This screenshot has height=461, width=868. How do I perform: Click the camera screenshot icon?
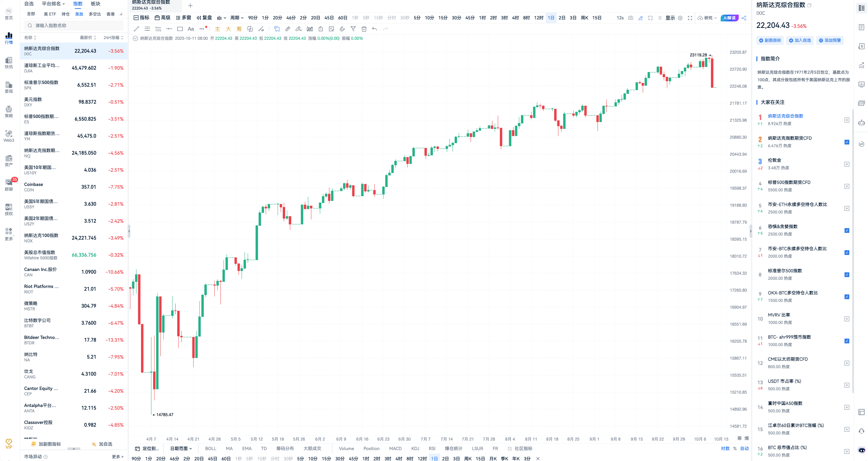[630, 18]
